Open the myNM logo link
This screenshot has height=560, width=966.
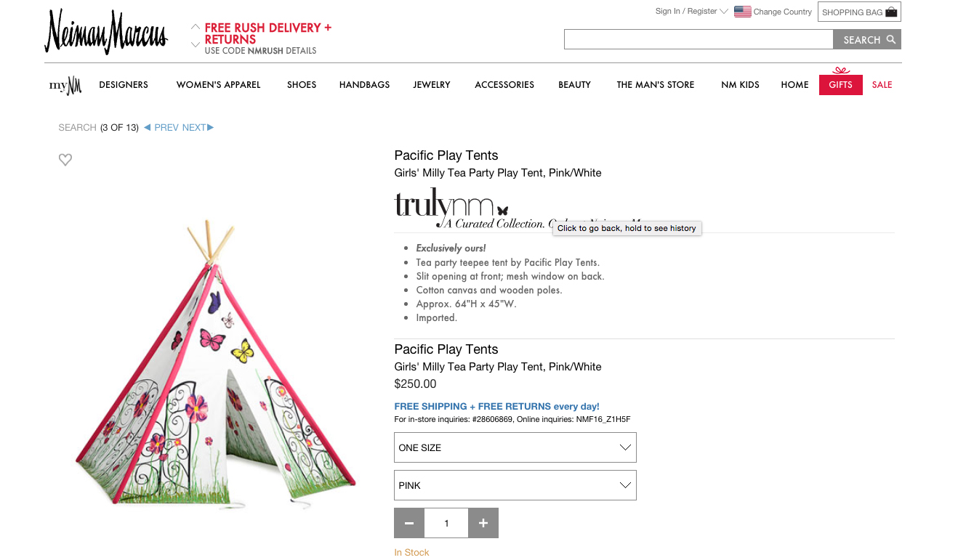pos(65,85)
